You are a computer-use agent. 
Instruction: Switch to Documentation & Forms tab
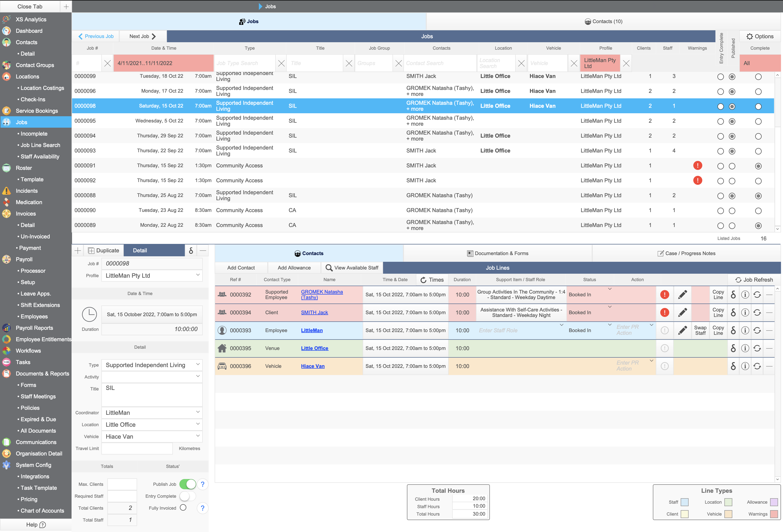click(498, 253)
